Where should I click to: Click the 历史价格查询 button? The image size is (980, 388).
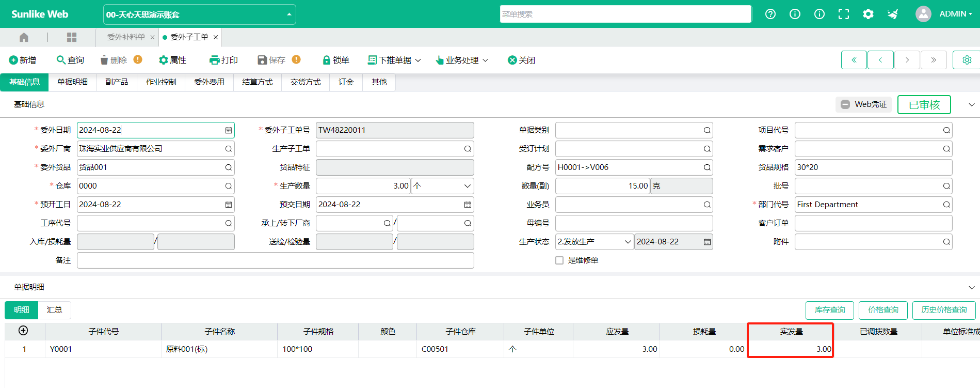[943, 310]
